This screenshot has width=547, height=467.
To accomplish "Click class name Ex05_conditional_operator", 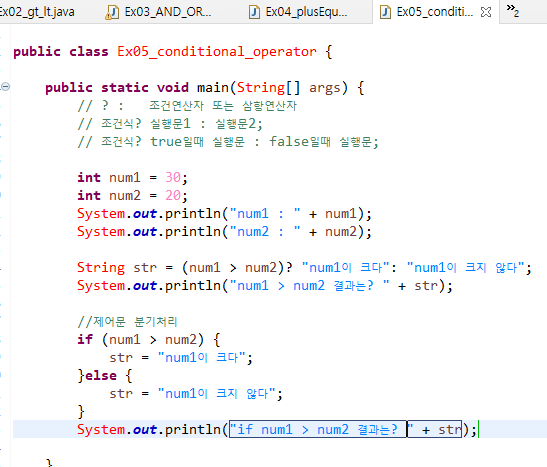I will (x=217, y=52).
